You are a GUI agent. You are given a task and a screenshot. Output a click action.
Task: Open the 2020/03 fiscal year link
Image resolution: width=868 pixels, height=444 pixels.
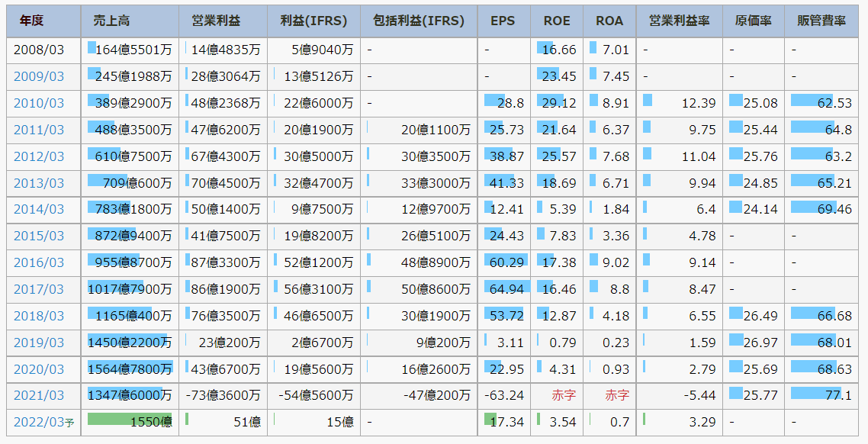tap(39, 368)
